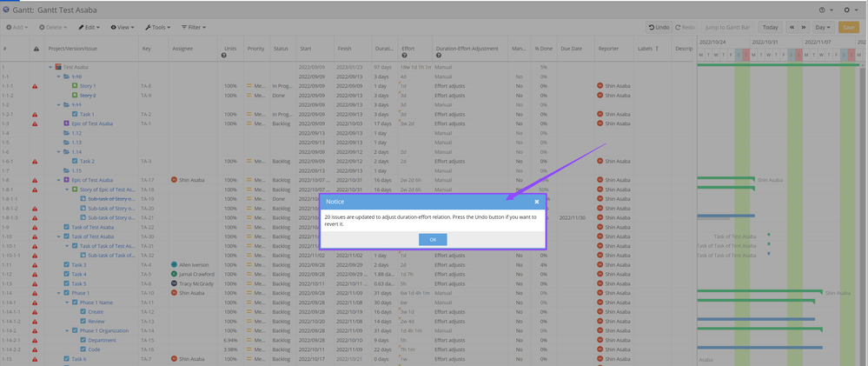Open the Task 2 issue link
Screen dimensions: 868x366
[x=87, y=161]
